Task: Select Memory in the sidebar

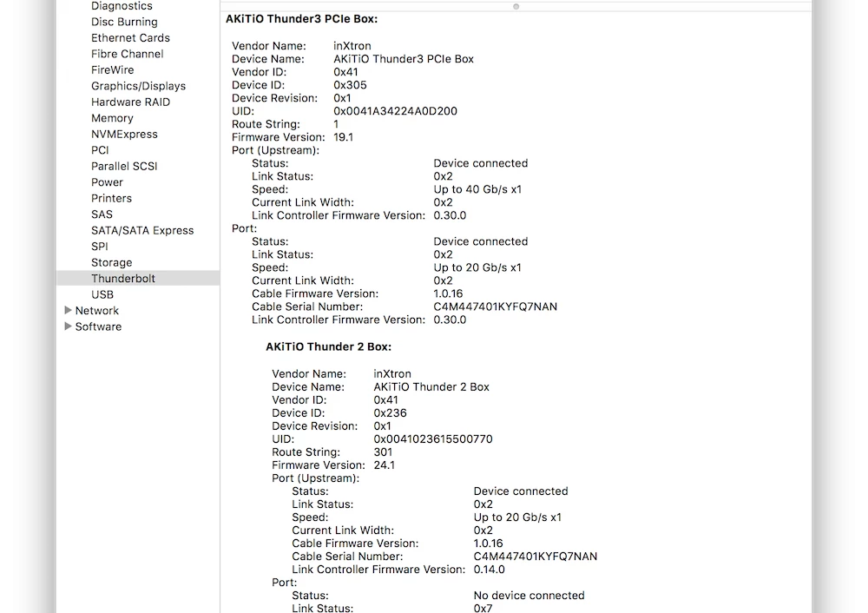Action: pyautogui.click(x=112, y=118)
